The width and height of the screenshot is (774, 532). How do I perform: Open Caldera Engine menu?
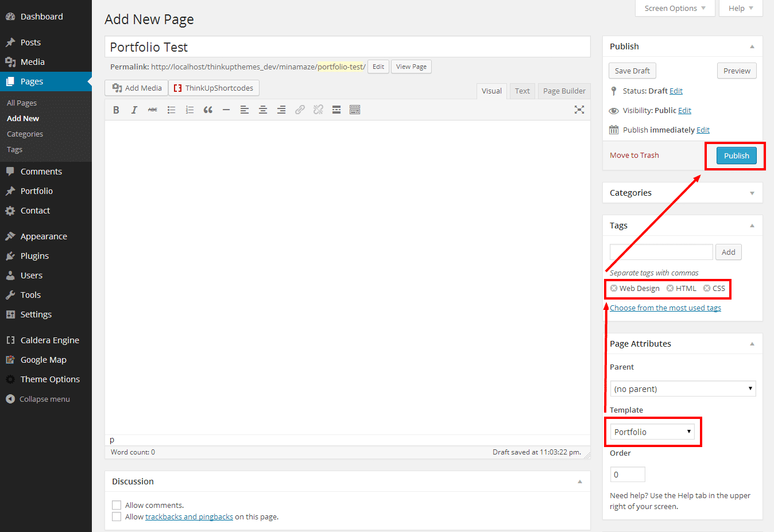pyautogui.click(x=46, y=340)
